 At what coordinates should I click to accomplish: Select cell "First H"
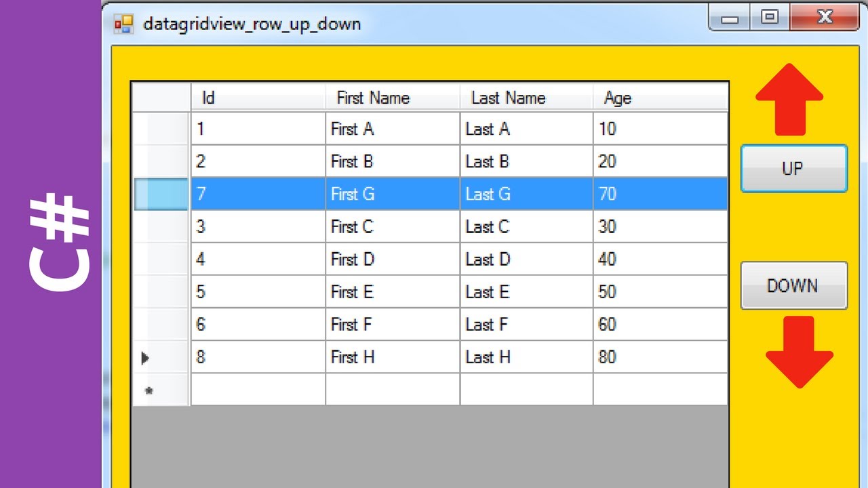point(393,357)
